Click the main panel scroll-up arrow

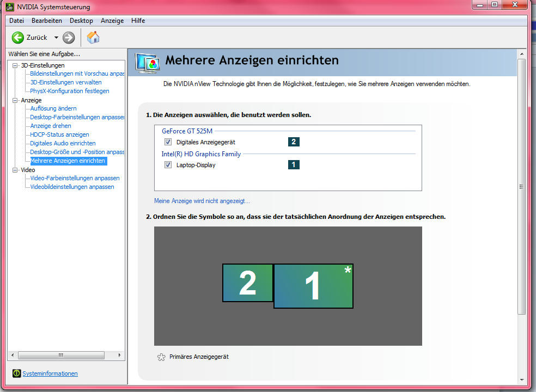(x=522, y=54)
